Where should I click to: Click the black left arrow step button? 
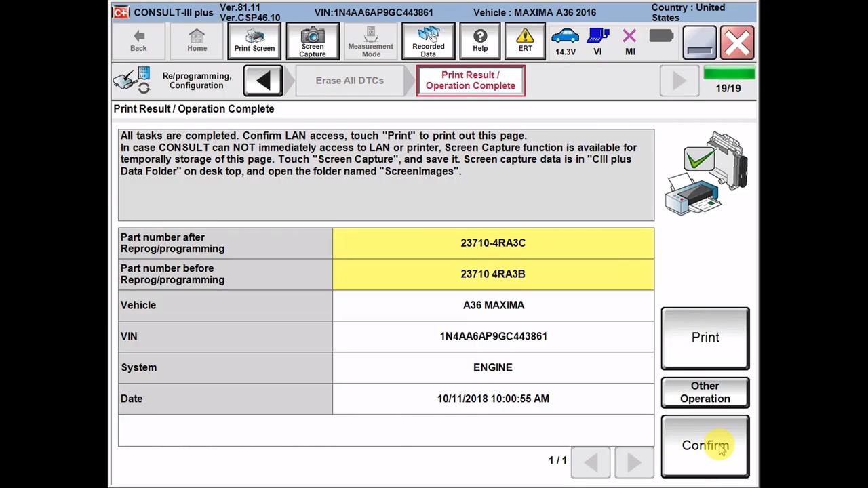[x=264, y=81]
